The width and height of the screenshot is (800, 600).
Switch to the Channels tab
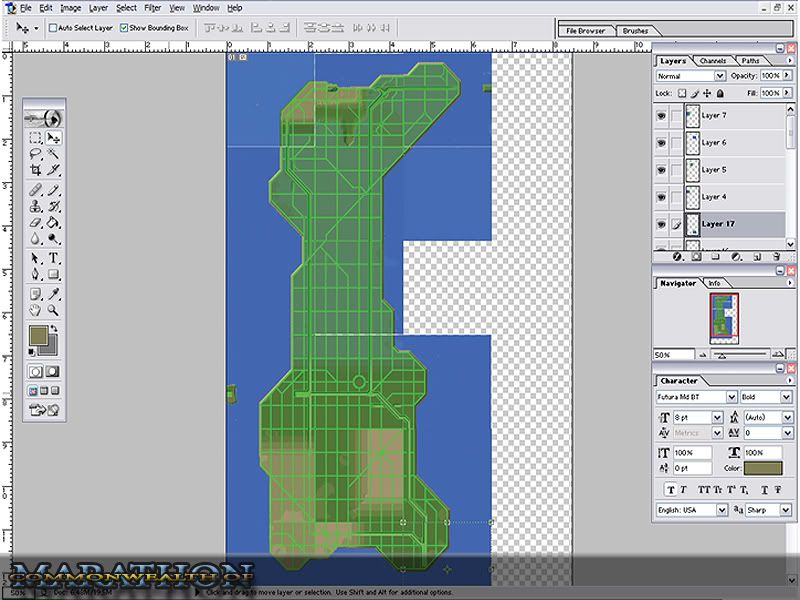tap(713, 61)
